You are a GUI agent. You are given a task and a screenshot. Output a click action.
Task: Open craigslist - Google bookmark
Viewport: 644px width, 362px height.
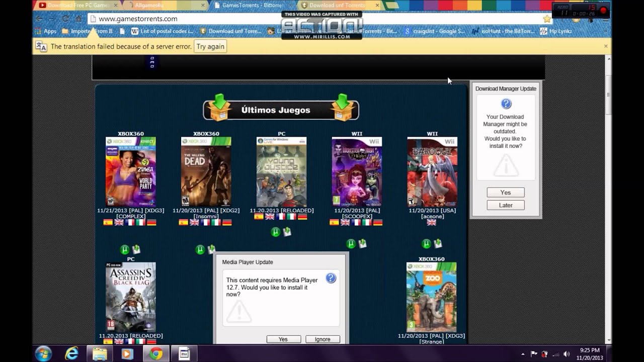tap(434, 31)
